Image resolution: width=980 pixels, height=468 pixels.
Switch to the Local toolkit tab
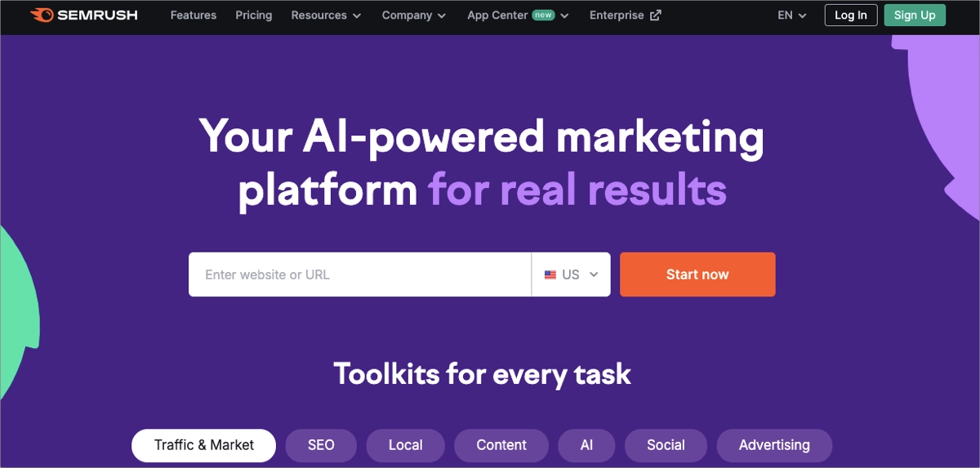tap(405, 445)
